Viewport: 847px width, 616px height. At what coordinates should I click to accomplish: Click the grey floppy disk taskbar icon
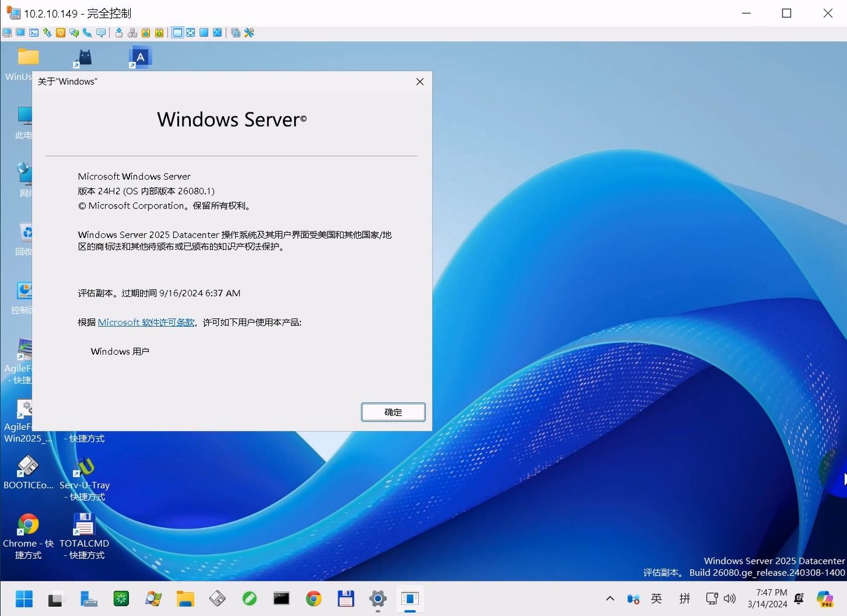(x=217, y=599)
